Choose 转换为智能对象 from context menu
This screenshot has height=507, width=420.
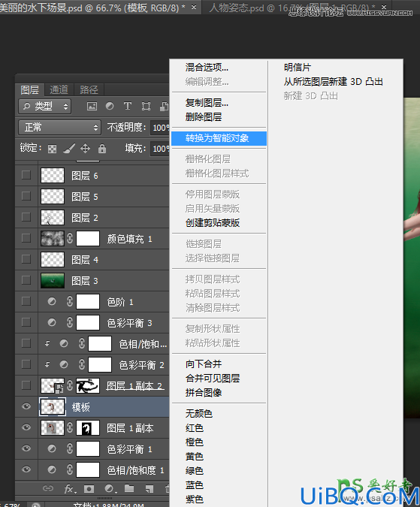click(219, 138)
